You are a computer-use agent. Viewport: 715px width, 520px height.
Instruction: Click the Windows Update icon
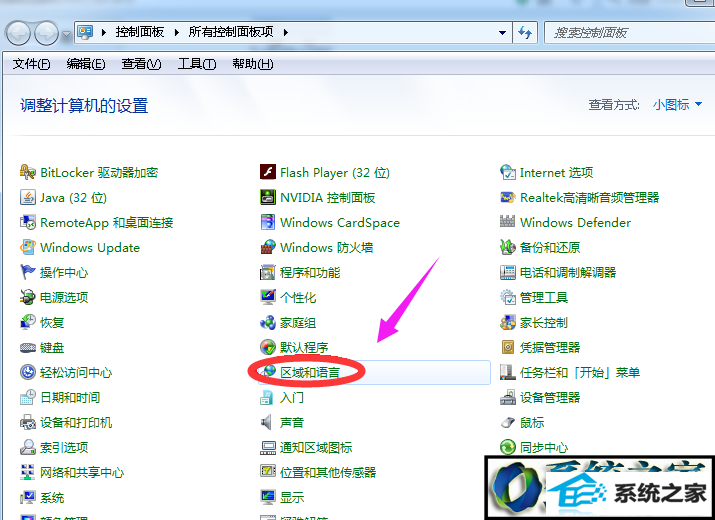(x=27, y=247)
